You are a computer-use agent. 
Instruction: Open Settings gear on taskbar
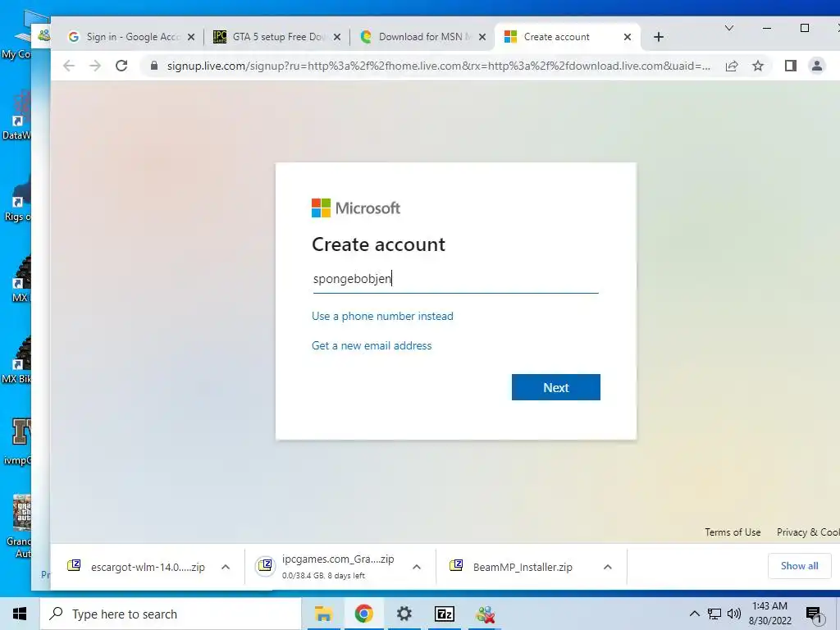click(404, 614)
